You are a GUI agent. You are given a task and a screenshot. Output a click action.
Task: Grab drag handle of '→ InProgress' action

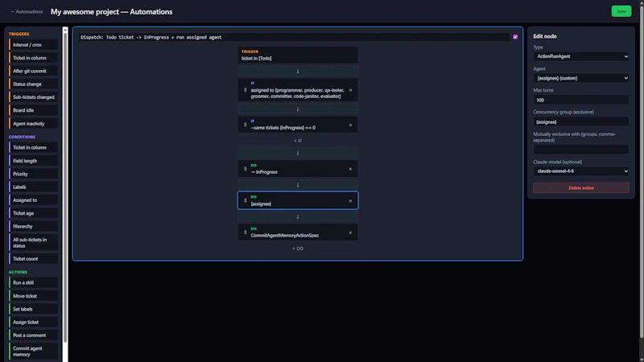[x=246, y=169]
